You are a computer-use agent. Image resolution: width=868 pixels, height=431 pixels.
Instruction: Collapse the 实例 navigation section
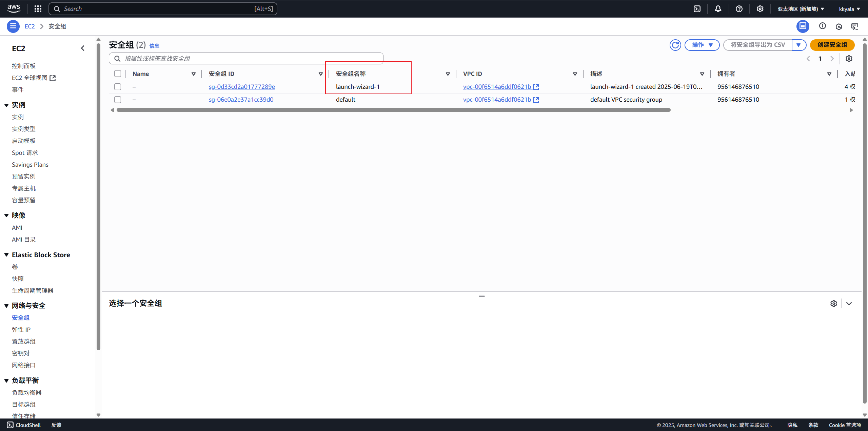click(6, 105)
